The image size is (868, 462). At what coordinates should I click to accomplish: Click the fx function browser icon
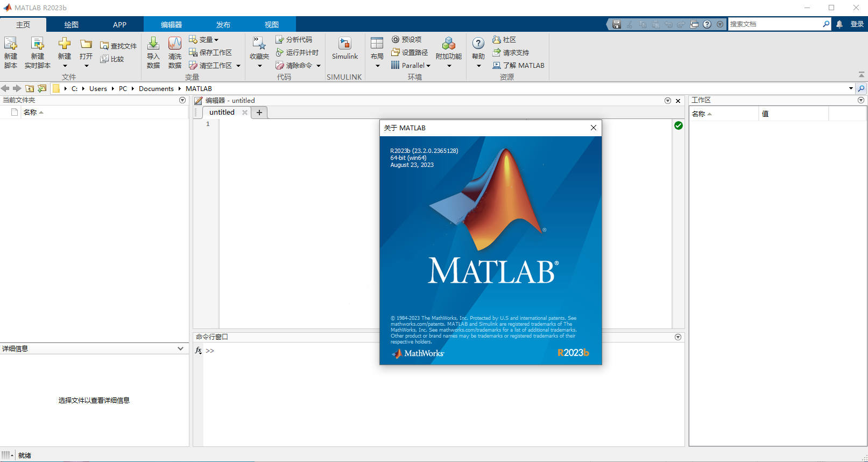199,351
